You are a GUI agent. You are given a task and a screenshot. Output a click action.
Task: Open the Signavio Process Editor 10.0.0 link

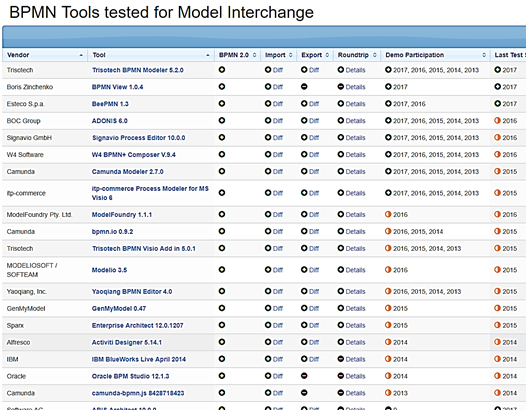[139, 138]
